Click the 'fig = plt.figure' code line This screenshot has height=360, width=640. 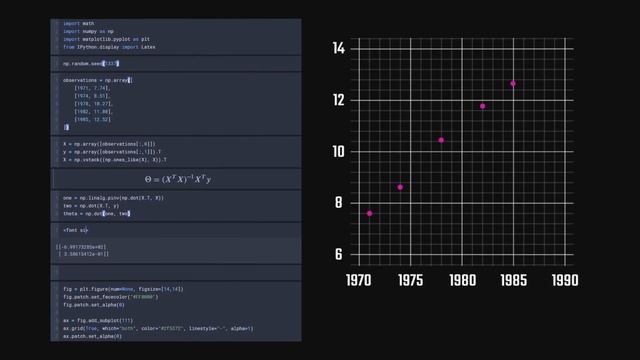(x=123, y=289)
